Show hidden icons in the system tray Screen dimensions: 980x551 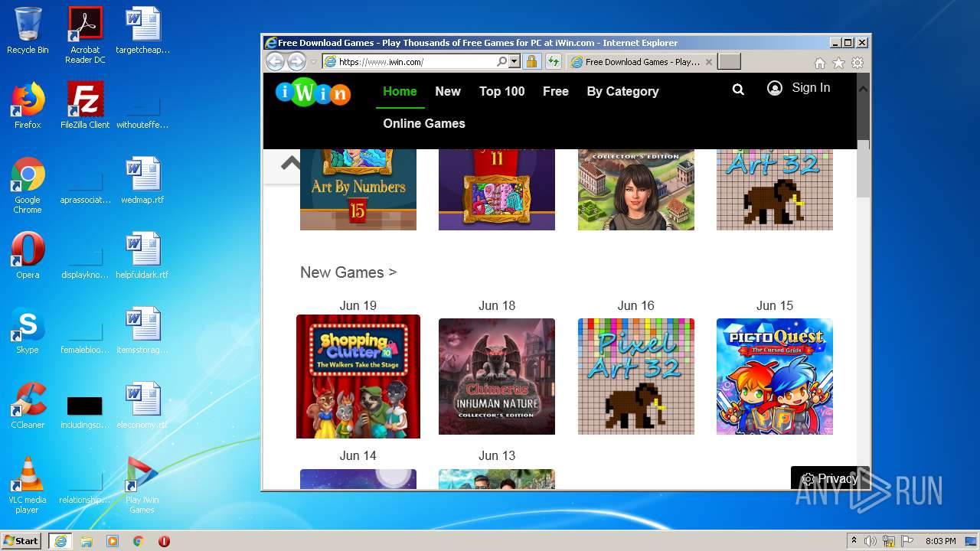pos(854,540)
